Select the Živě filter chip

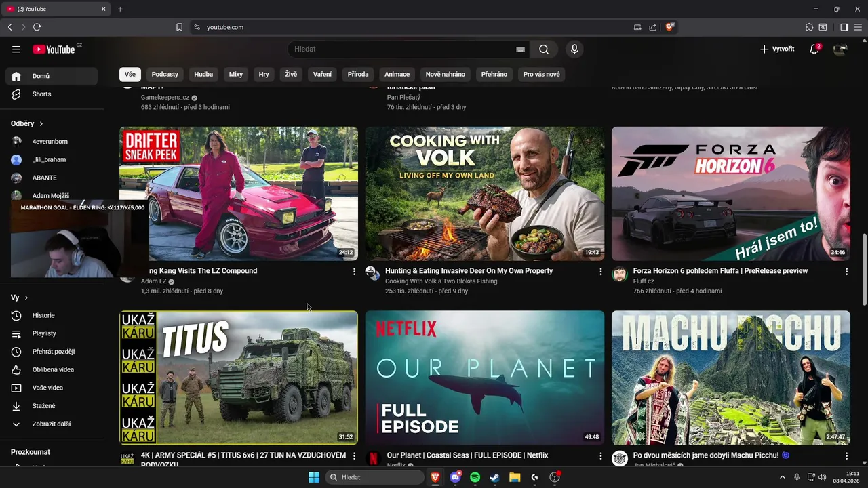[x=291, y=74]
